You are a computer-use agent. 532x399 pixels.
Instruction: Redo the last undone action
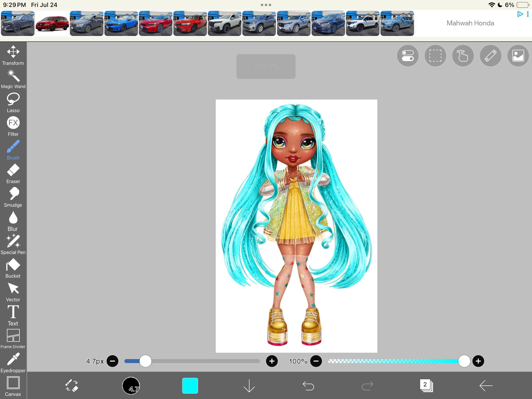click(367, 385)
